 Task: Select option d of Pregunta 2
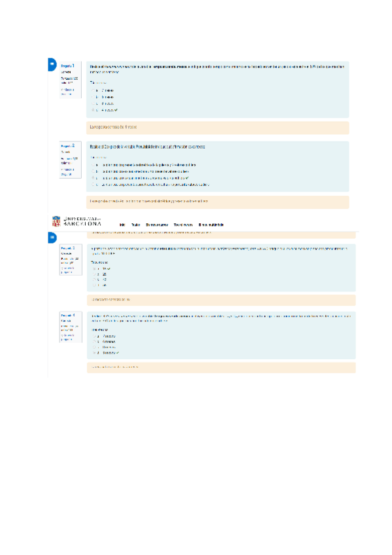click(94, 185)
